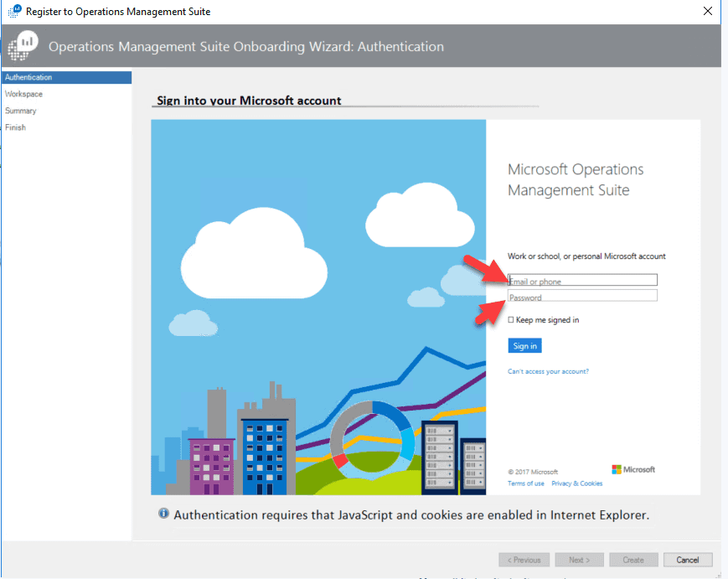Viewport: 728px width, 579px height.
Task: Click the blue information icon
Action: point(163,513)
